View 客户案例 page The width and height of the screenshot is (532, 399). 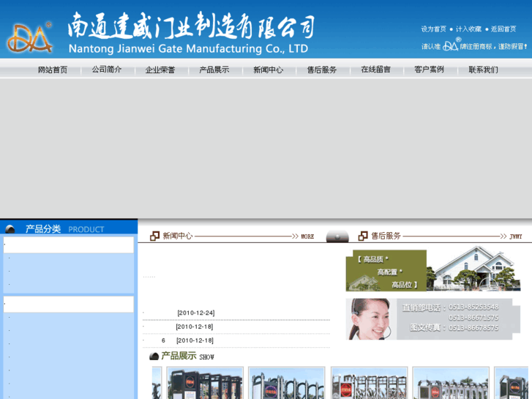[430, 70]
